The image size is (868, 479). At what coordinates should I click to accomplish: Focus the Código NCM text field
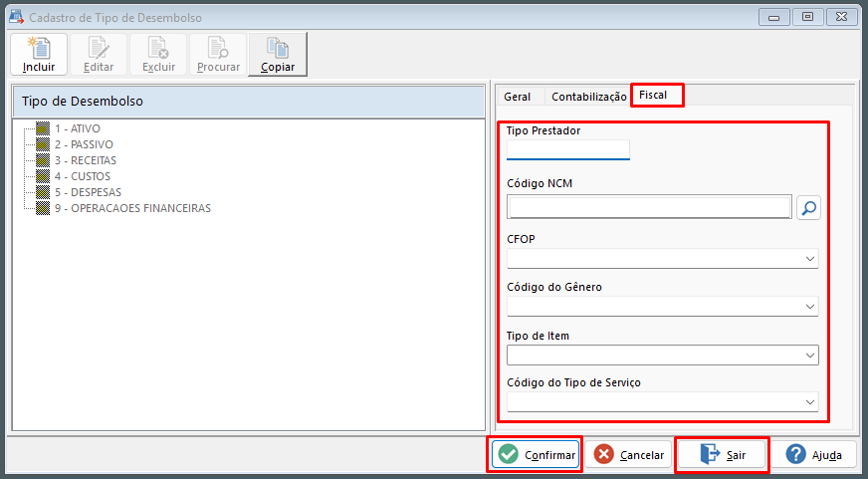(650, 207)
